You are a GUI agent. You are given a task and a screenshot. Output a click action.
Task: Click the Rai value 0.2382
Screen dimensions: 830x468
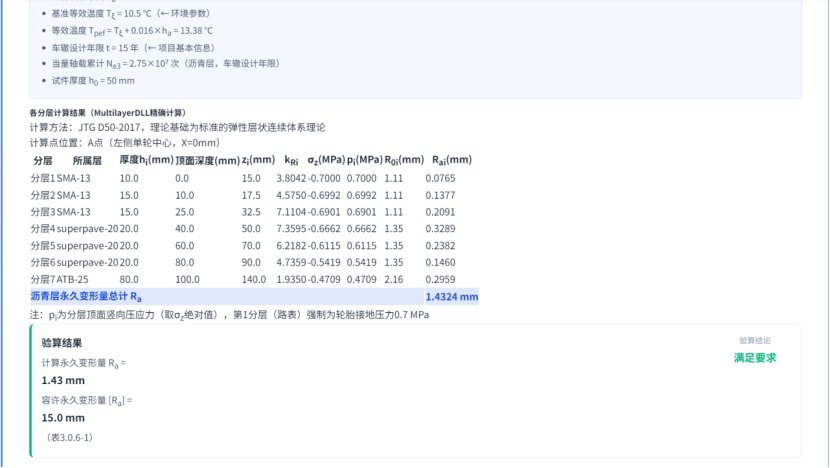point(440,246)
